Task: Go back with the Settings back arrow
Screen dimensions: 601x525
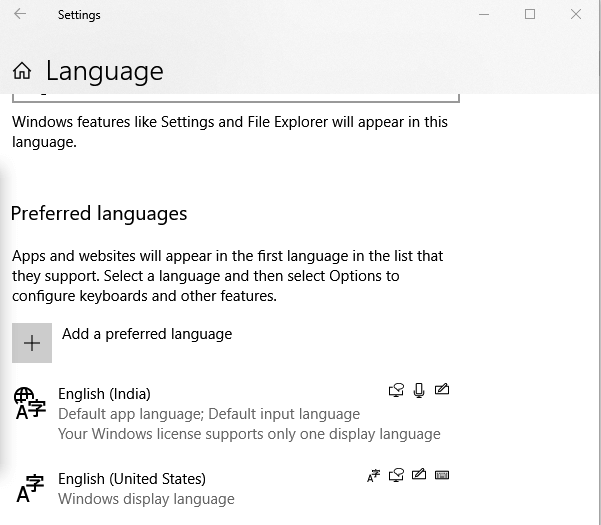Action: pyautogui.click(x=20, y=14)
